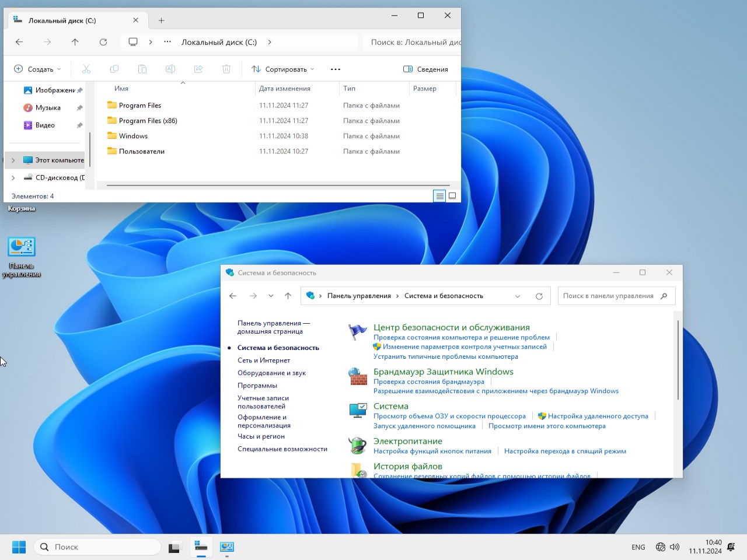Viewport: 747px width, 560px height.
Task: Click the volume speaker tray icon
Action: coord(675,547)
